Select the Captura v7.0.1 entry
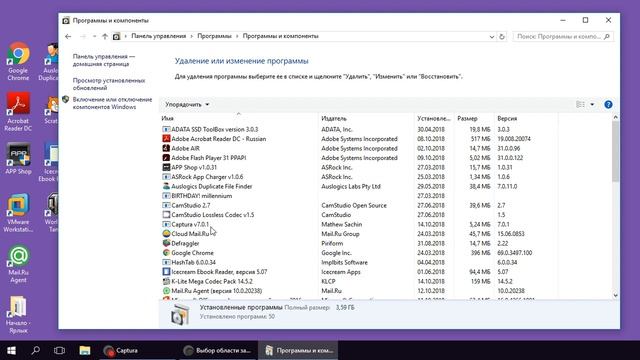The image size is (640, 360). 190,224
